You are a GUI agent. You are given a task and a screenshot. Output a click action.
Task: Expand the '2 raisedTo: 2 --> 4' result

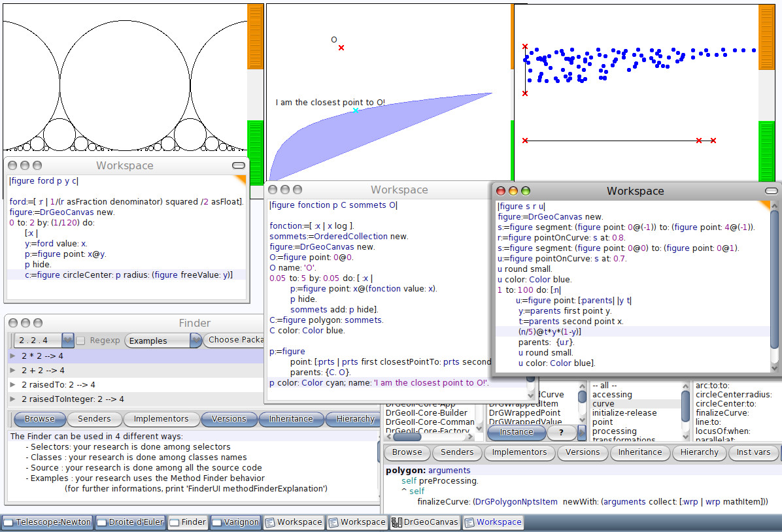click(x=12, y=384)
